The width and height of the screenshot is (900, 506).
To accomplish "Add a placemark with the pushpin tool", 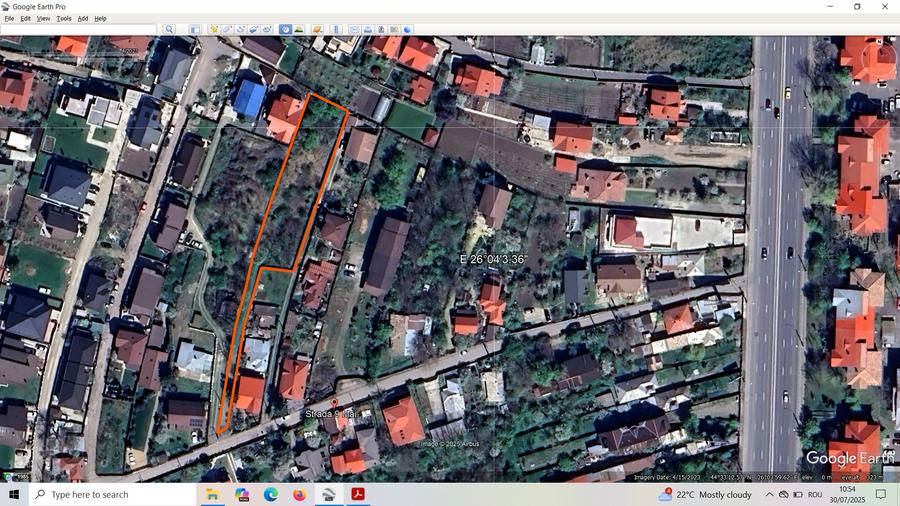I will (x=213, y=29).
